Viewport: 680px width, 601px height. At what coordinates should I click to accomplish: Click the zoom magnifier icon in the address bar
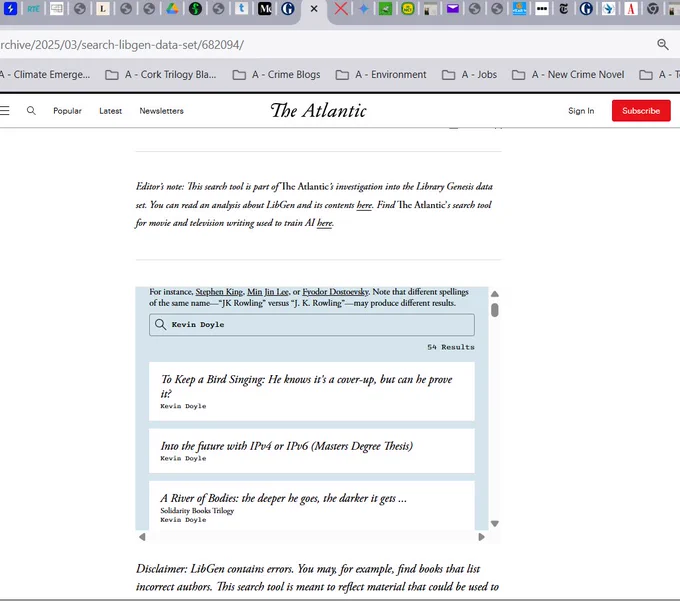click(662, 44)
